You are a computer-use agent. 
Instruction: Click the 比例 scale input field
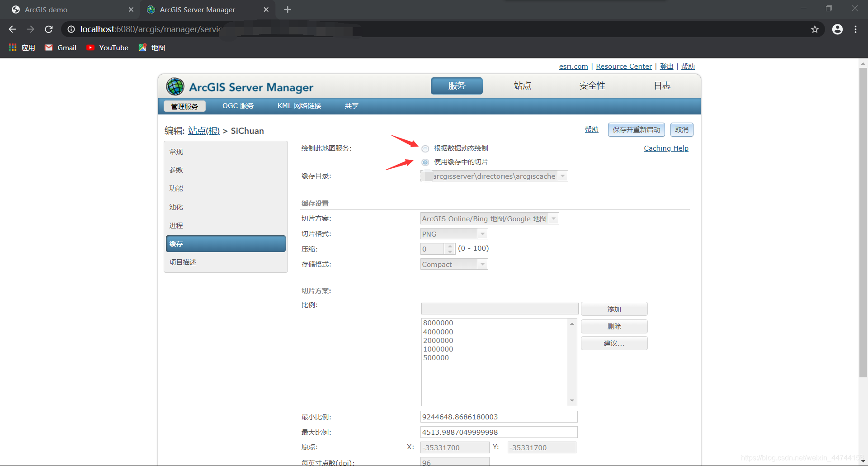pos(500,309)
